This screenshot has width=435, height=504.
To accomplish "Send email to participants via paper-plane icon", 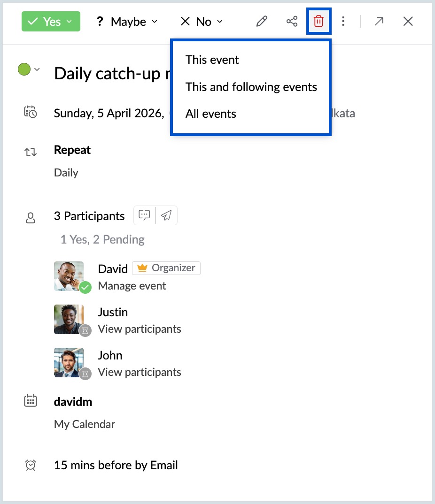I will tap(167, 215).
